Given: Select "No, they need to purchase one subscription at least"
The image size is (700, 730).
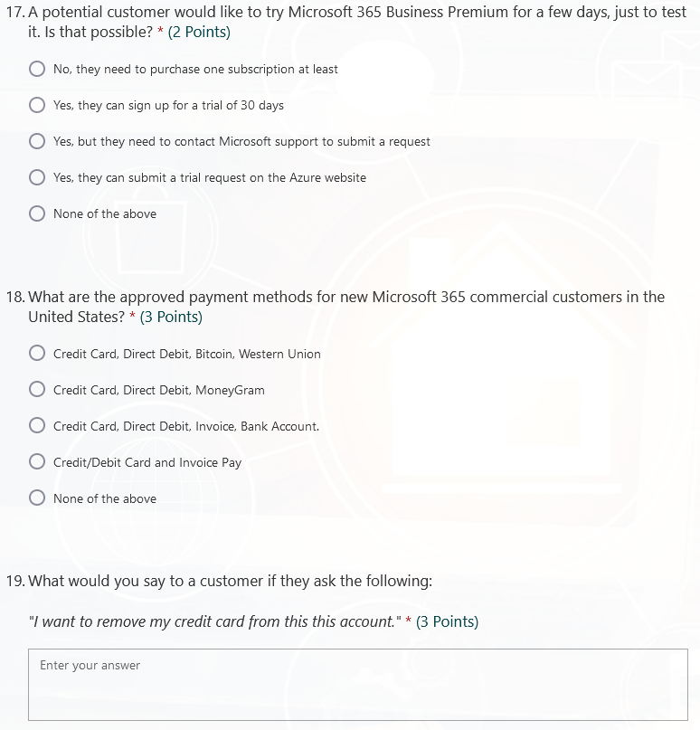Looking at the screenshot, I should pyautogui.click(x=37, y=69).
